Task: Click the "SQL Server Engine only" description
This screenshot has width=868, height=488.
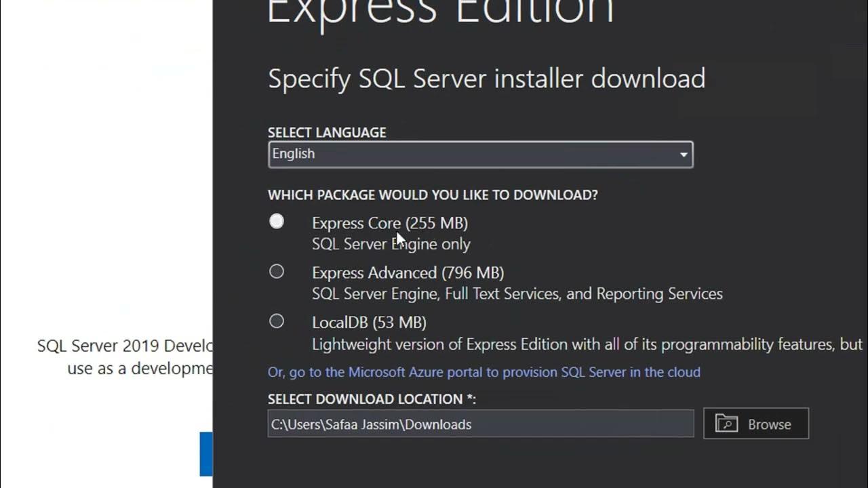Action: tap(391, 244)
